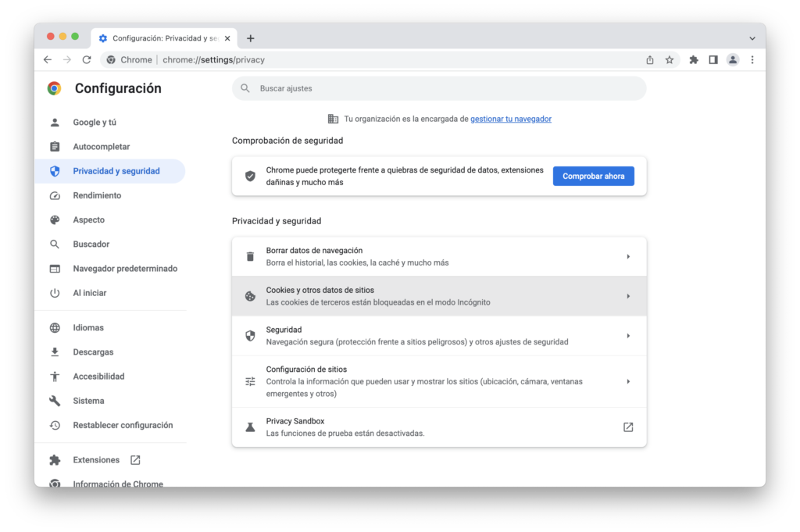
Task: Follow the gestionar tu navegador link
Action: tap(510, 119)
